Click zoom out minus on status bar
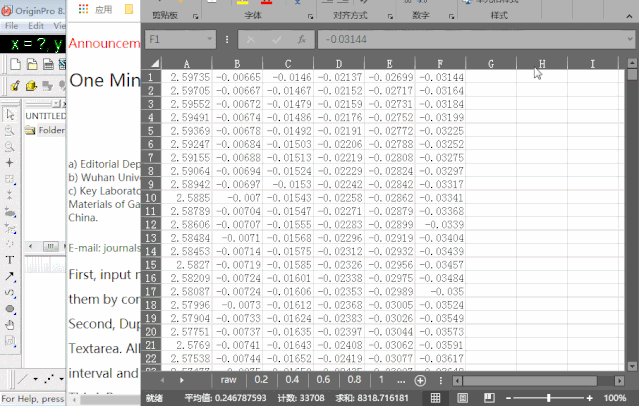Viewport: 639px width, 406px height. 507,397
